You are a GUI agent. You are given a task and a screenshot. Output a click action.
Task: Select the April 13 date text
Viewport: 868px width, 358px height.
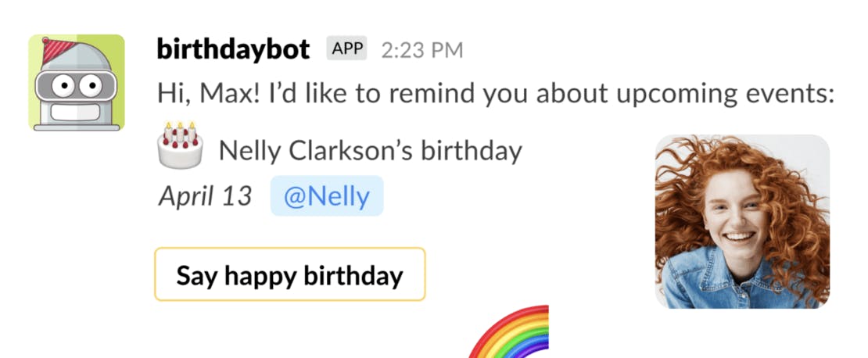[206, 195]
